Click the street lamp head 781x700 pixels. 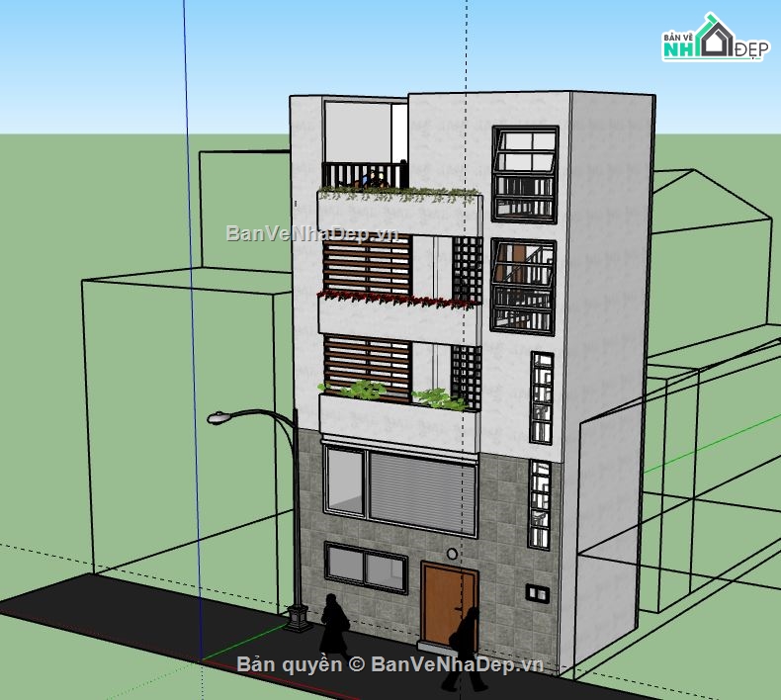coord(219,418)
